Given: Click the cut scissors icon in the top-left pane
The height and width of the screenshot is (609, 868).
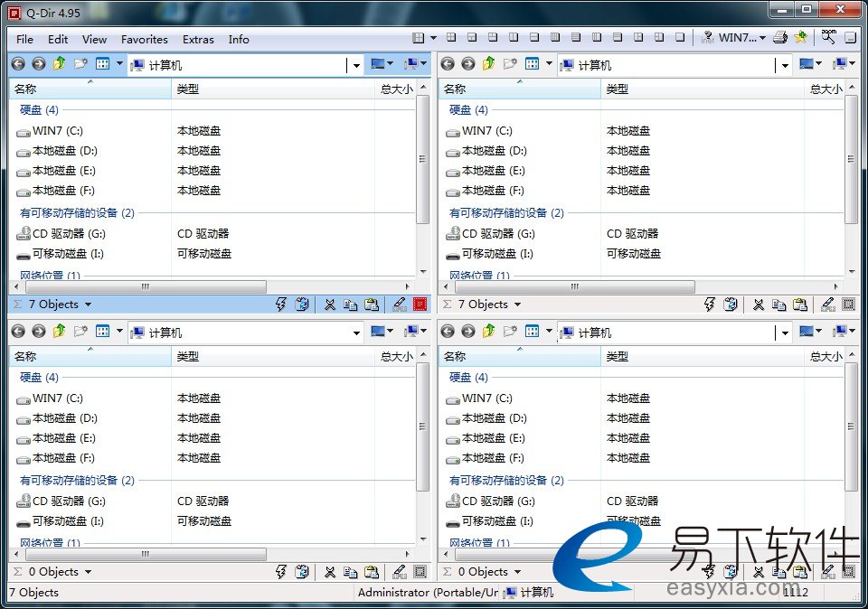Looking at the screenshot, I should 330,304.
